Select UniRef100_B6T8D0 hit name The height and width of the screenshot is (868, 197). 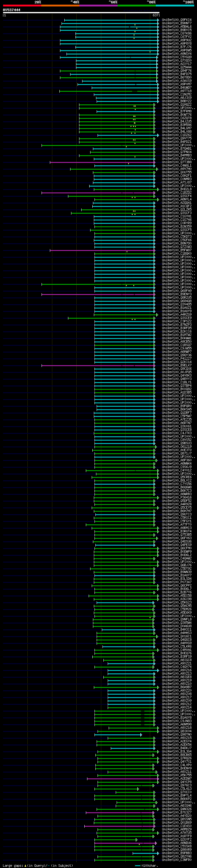177,78
